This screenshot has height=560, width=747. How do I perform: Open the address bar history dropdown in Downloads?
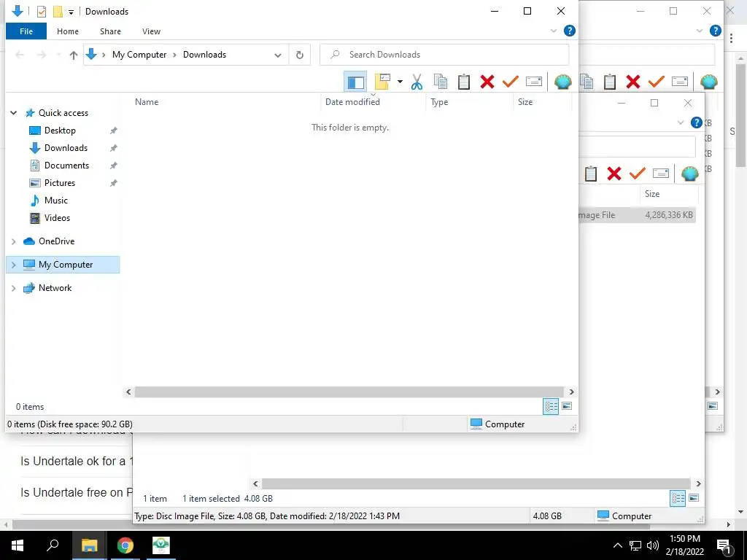point(278,55)
